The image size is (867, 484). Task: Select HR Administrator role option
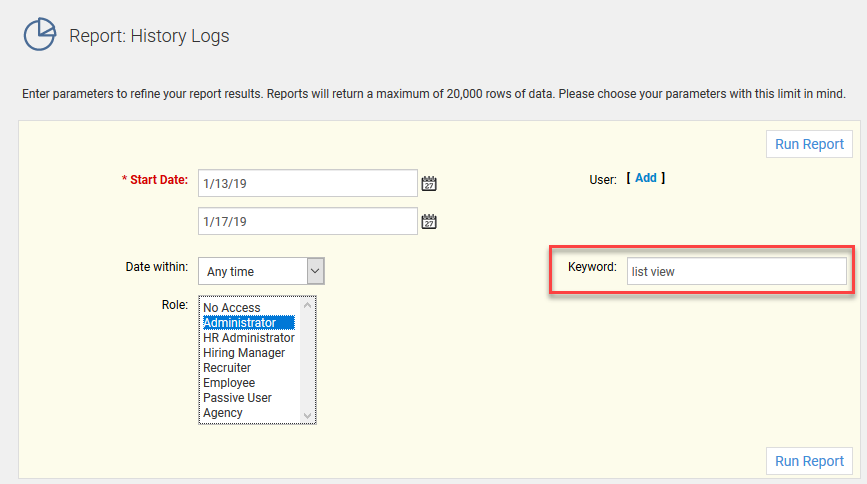pyautogui.click(x=248, y=338)
